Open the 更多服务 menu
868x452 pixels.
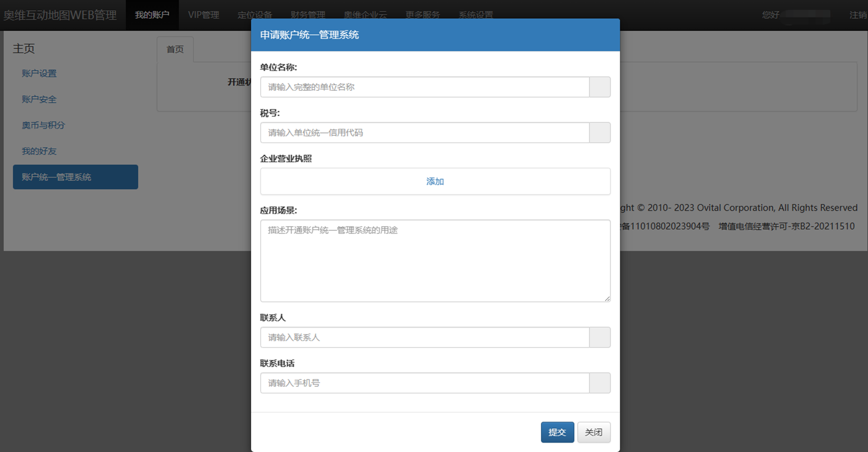point(422,15)
